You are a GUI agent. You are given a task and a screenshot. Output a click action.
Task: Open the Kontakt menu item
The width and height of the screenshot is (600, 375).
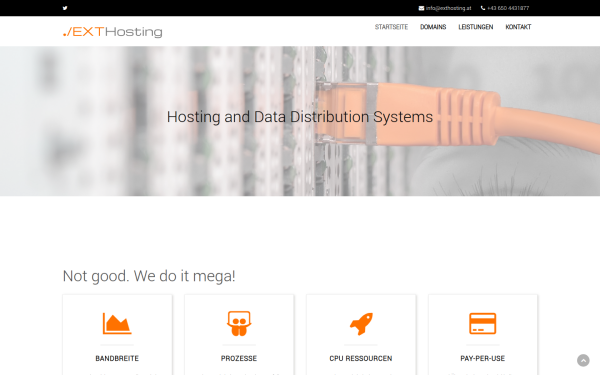(518, 27)
